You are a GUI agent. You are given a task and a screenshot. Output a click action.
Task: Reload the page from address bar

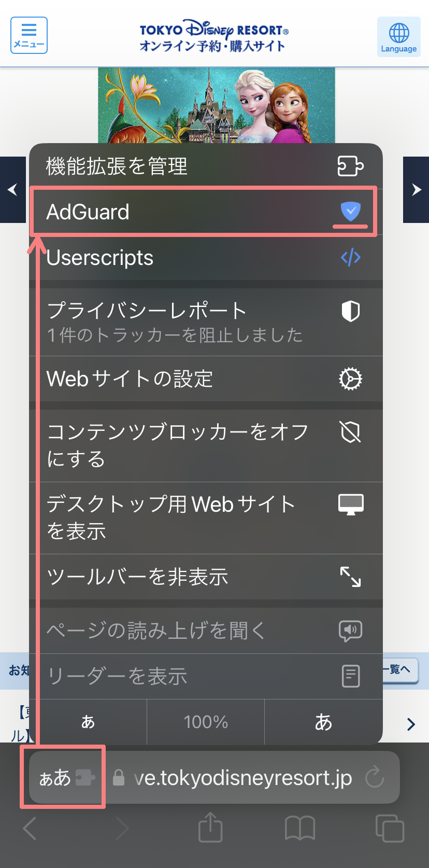point(374,778)
